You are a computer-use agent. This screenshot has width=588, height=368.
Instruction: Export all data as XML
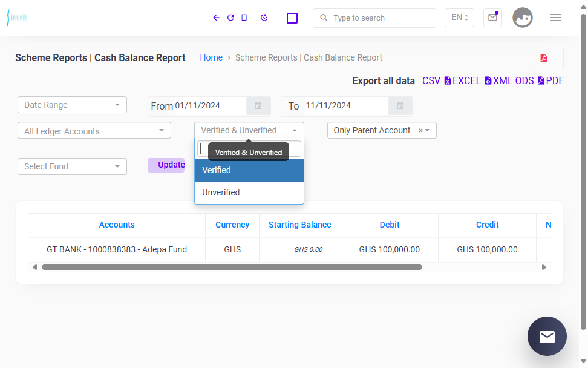(498, 81)
